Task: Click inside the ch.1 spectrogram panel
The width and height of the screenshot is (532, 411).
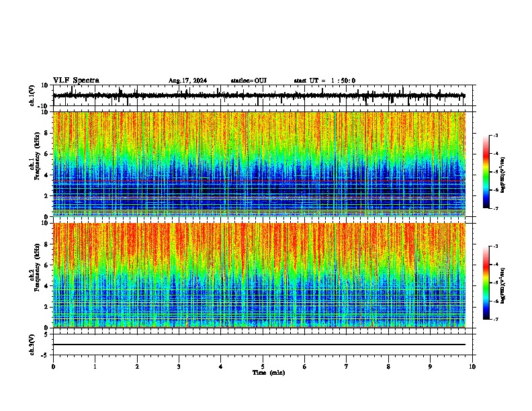Action: tap(259, 164)
